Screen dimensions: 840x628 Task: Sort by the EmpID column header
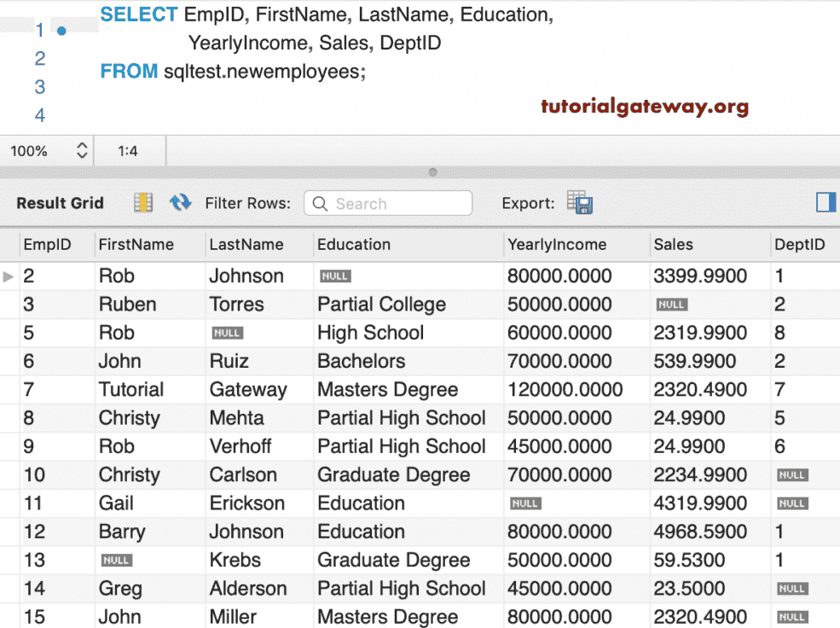point(47,245)
